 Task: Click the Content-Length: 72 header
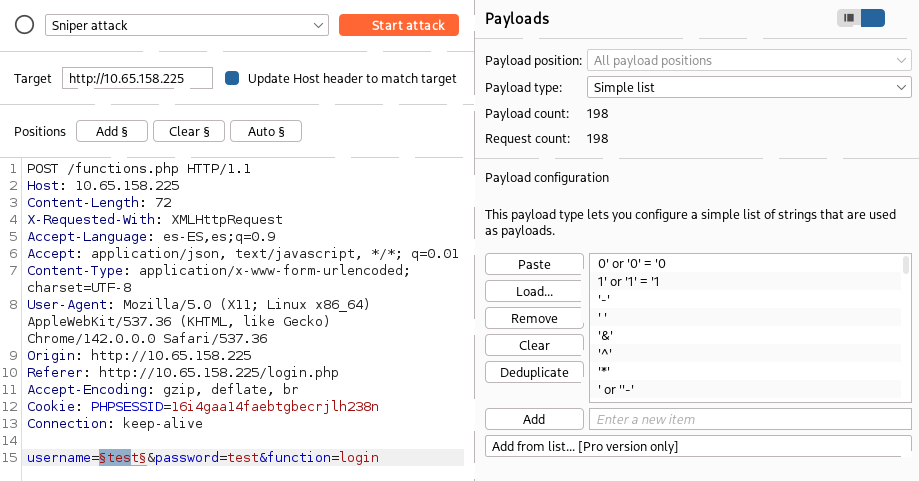[x=99, y=203]
